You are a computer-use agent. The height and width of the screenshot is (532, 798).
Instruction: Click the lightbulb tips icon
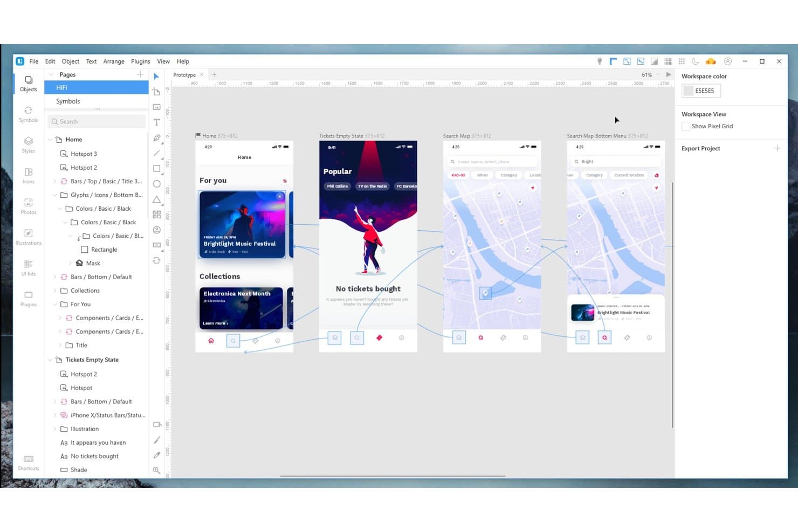tap(599, 61)
